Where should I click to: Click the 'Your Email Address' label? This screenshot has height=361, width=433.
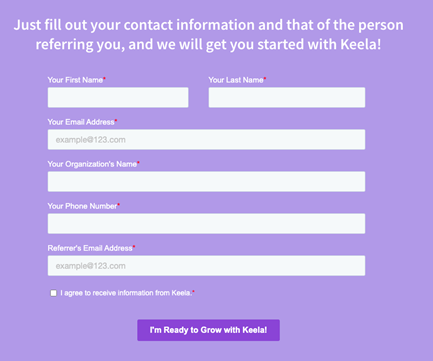click(x=81, y=122)
